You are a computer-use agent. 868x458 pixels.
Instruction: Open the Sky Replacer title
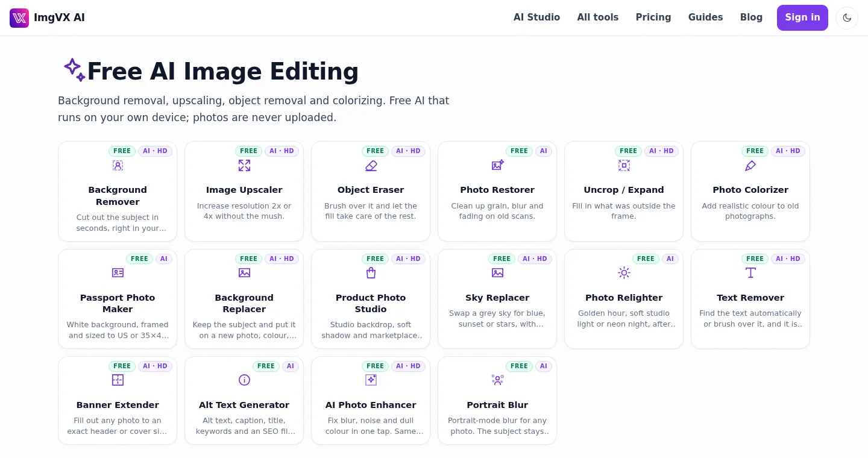pyautogui.click(x=497, y=298)
